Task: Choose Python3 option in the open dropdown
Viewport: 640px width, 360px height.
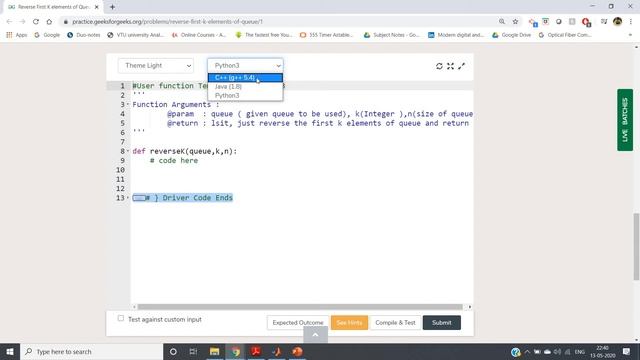Action: point(245,96)
